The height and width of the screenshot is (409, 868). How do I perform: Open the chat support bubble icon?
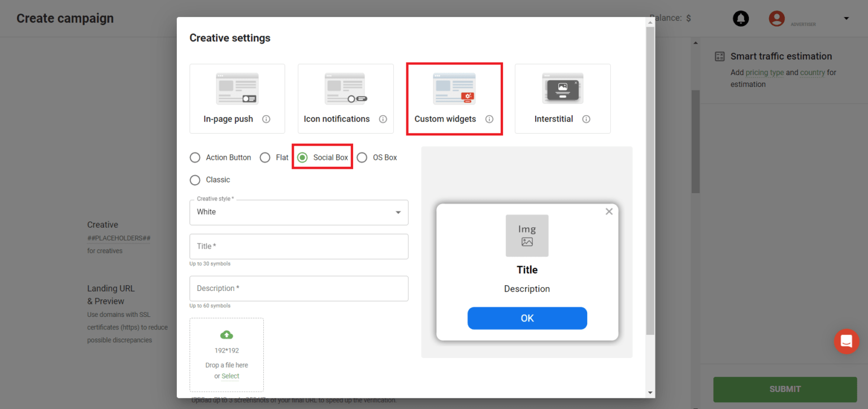(846, 341)
